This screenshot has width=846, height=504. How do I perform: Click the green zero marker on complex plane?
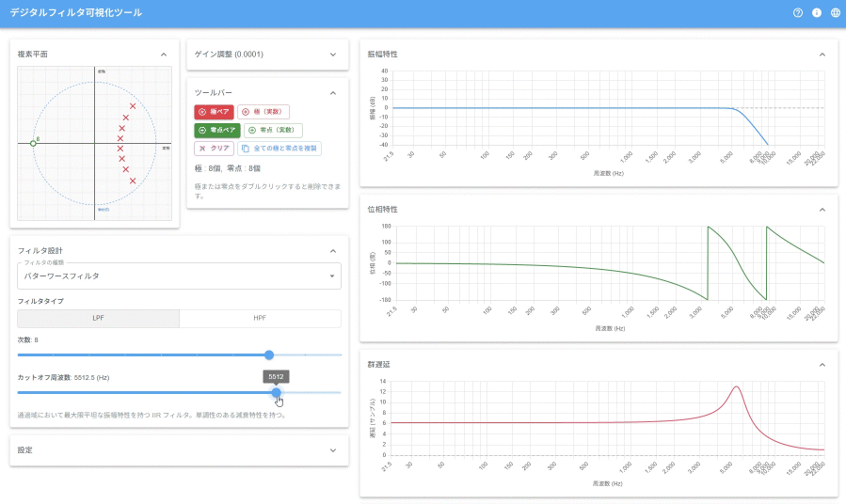pyautogui.click(x=33, y=143)
